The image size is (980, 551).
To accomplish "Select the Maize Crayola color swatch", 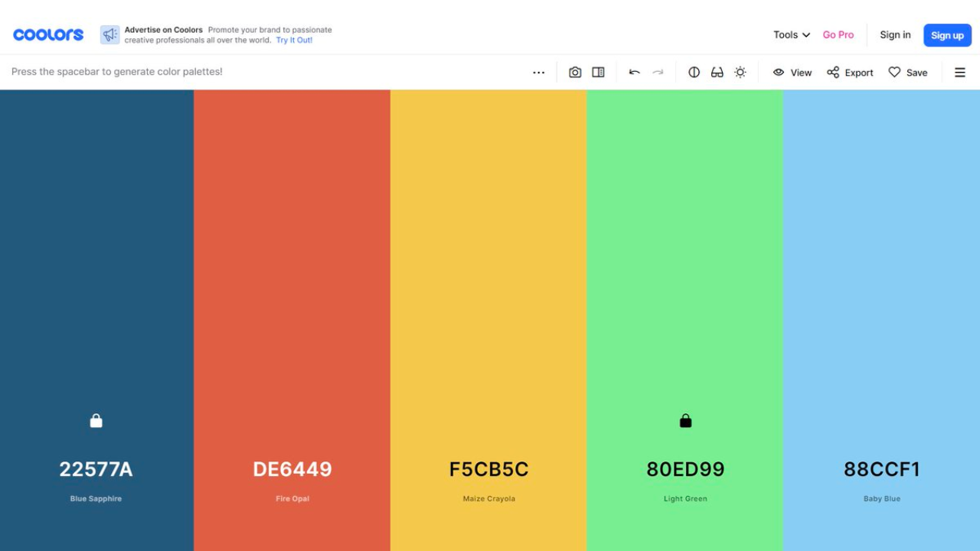I will pos(488,268).
